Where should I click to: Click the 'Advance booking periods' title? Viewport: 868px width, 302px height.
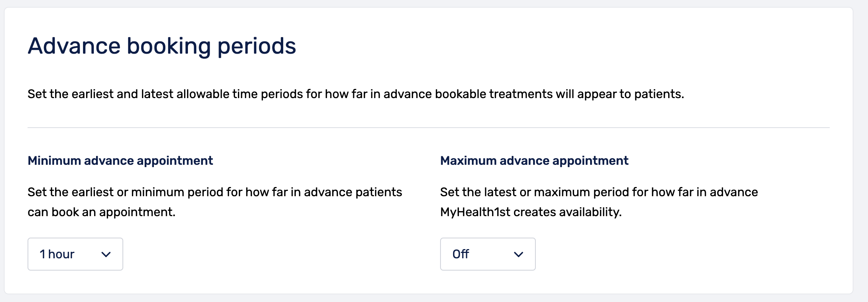coord(162,46)
